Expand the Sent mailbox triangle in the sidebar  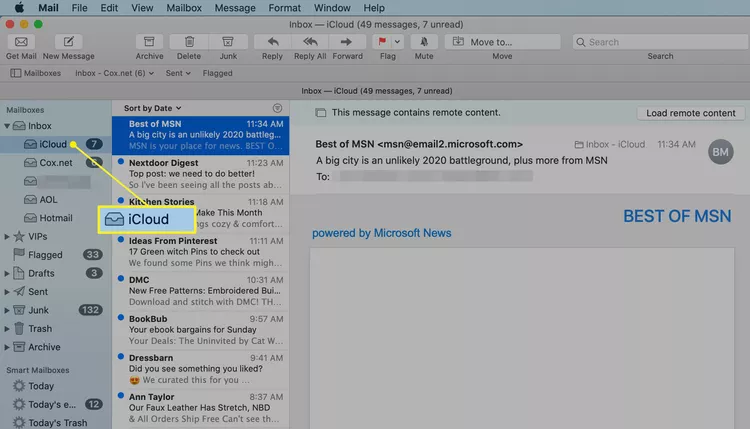(x=7, y=292)
